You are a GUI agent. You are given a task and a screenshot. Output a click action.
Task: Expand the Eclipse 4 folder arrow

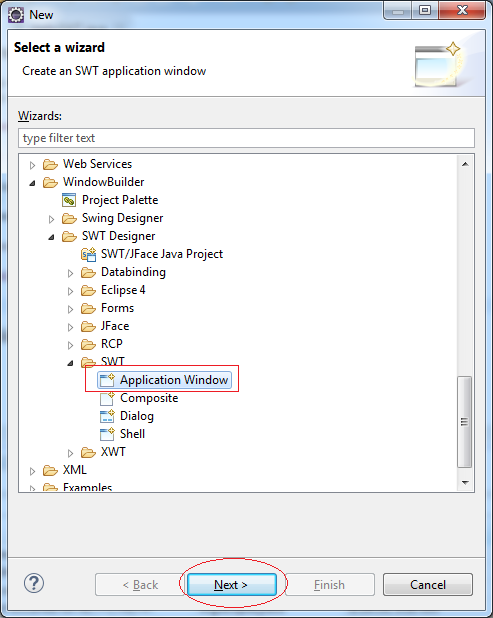tap(70, 291)
